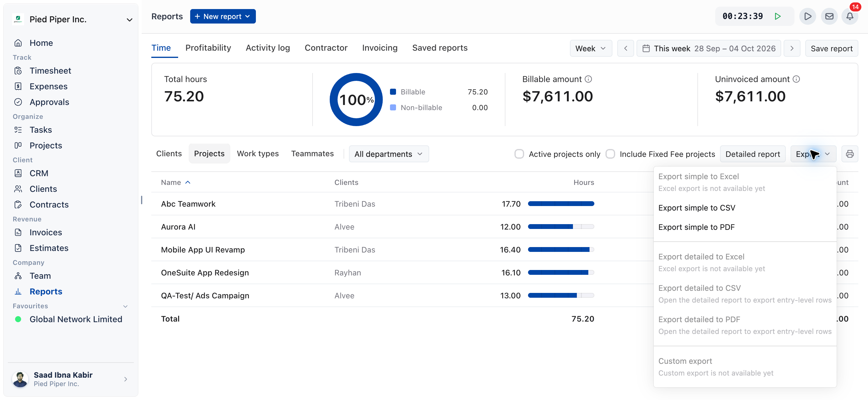Open the mail inbox icon
This screenshot has height=400, width=868.
tap(829, 16)
